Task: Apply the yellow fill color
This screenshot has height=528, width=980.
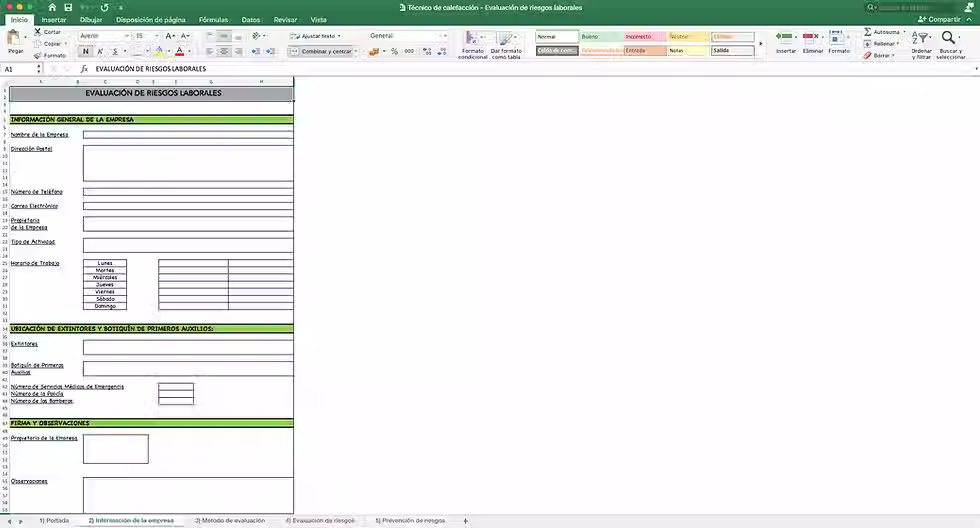Action: (159, 51)
